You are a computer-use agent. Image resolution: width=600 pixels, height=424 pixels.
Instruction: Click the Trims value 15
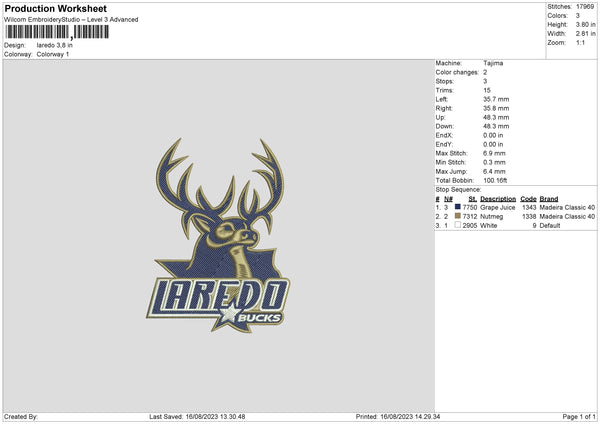point(487,90)
